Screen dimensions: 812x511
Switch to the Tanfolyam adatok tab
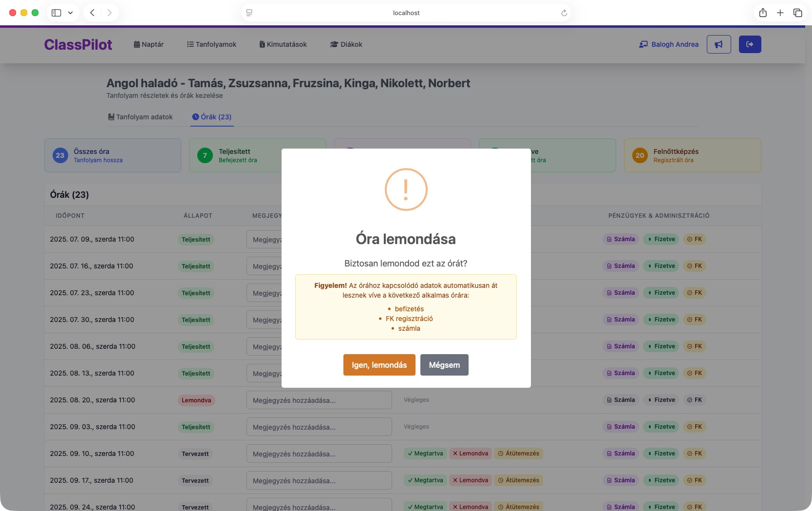[x=140, y=117]
